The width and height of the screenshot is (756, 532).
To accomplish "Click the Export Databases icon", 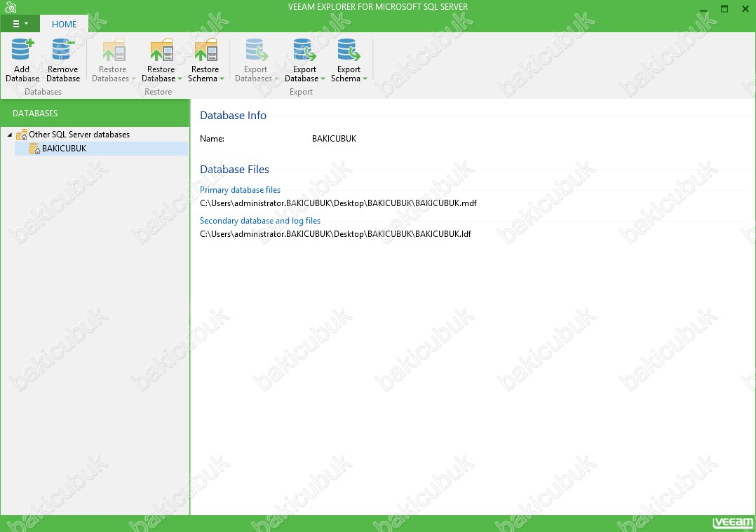I will [x=256, y=50].
